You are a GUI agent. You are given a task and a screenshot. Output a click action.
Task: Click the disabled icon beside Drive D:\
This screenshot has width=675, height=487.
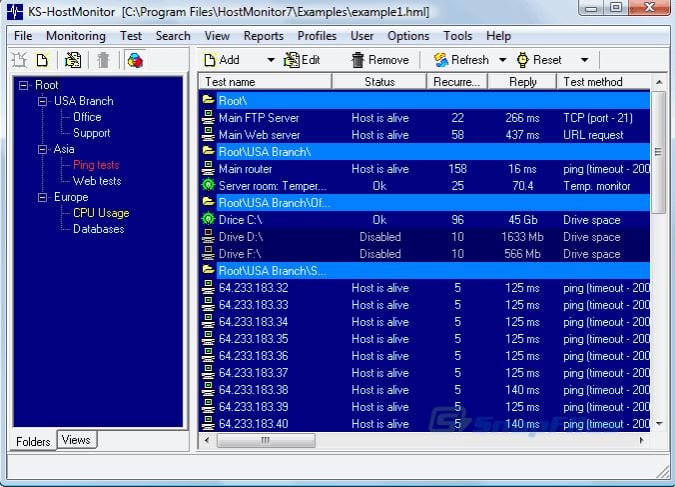pos(208,236)
